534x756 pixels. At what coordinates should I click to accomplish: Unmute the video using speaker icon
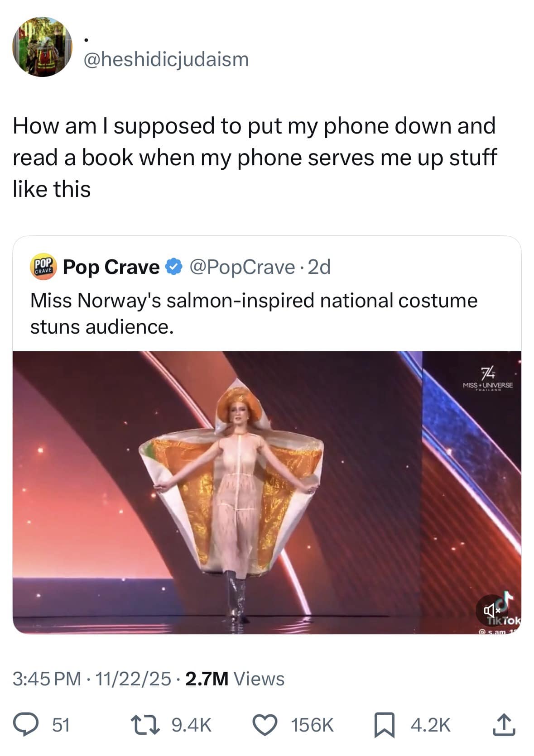point(489,610)
